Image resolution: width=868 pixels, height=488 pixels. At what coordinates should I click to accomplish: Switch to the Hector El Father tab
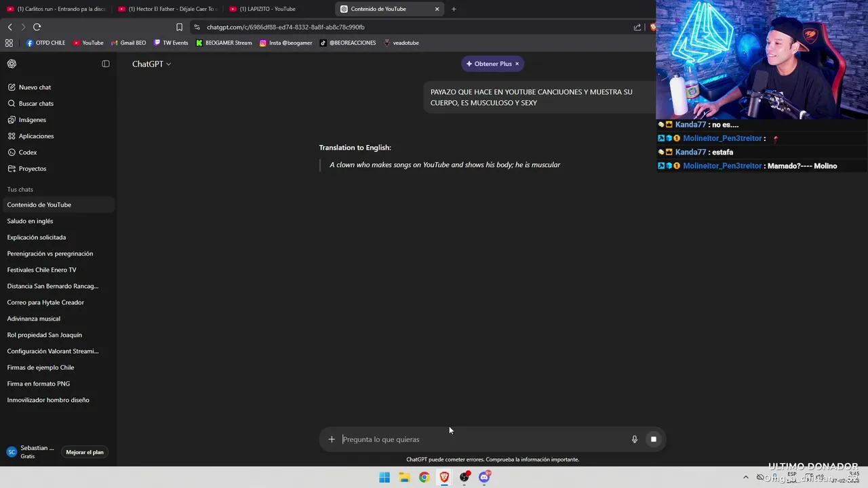(x=167, y=9)
